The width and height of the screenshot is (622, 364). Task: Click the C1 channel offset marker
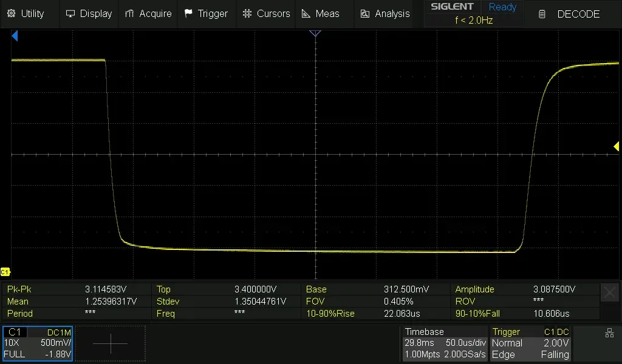point(5,272)
